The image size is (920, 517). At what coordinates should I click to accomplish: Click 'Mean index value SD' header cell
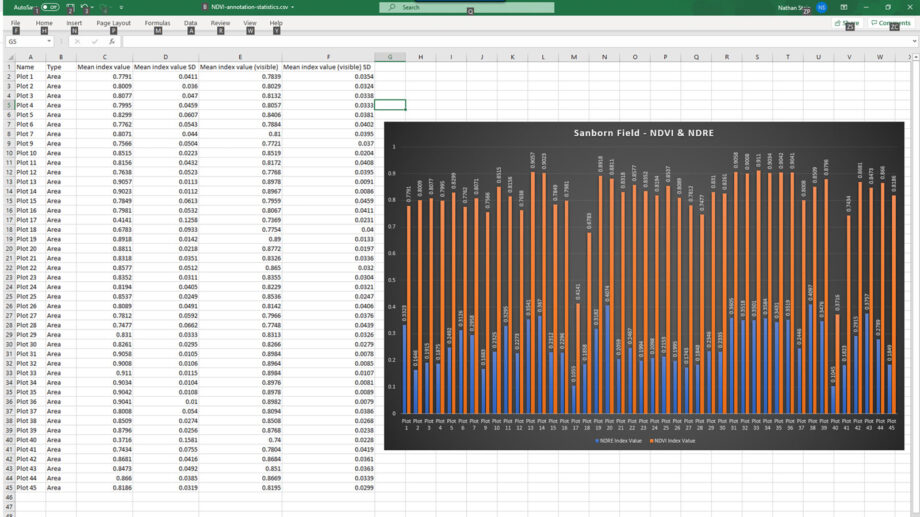[x=165, y=67]
